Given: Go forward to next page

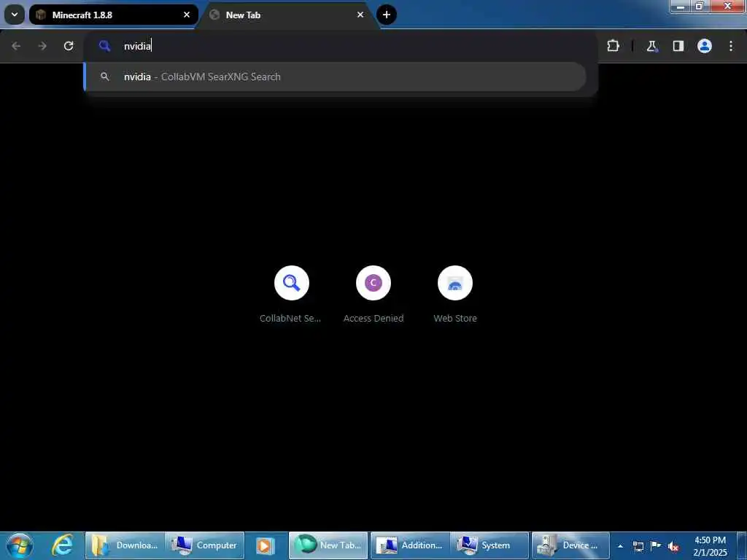Looking at the screenshot, I should tap(42, 46).
